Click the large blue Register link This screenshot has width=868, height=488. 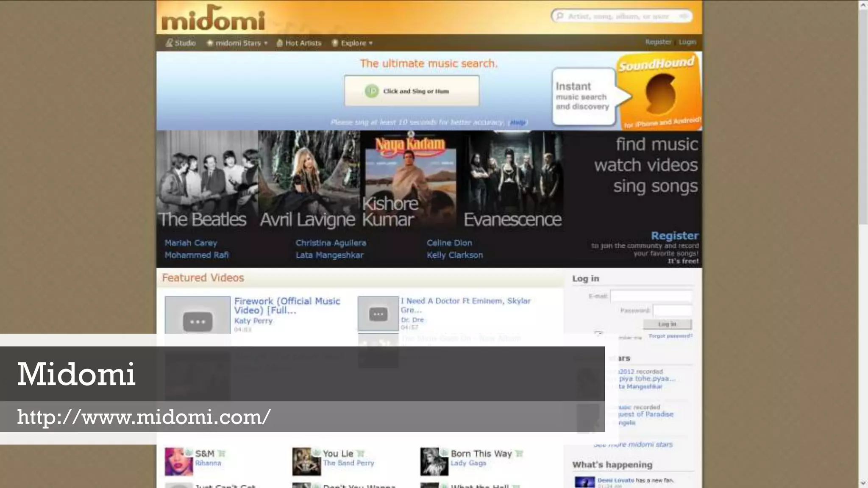click(674, 236)
